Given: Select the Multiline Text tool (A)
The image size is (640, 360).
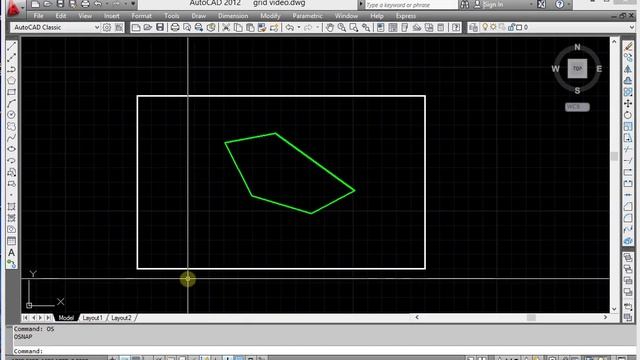Looking at the screenshot, I should click(11, 253).
